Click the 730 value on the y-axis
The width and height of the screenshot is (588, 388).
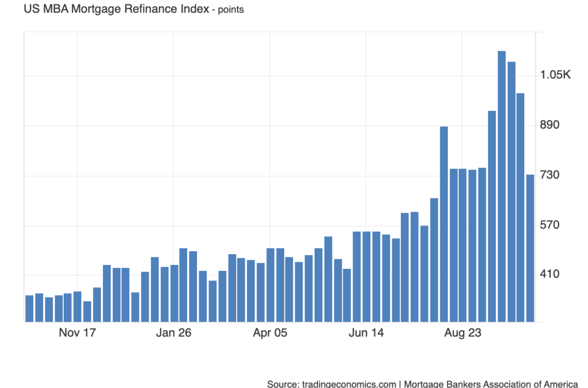(551, 175)
